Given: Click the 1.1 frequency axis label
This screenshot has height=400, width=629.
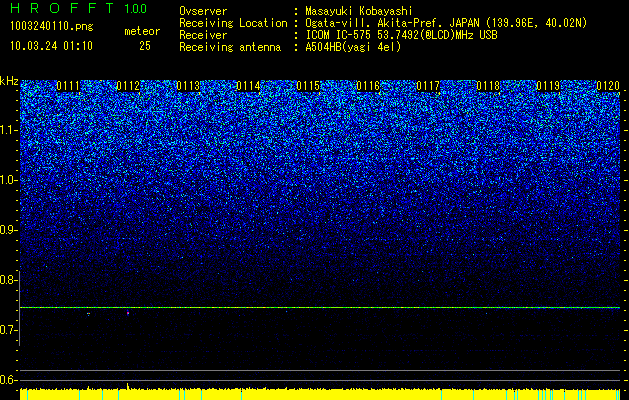Looking at the screenshot, I should [x=7, y=130].
